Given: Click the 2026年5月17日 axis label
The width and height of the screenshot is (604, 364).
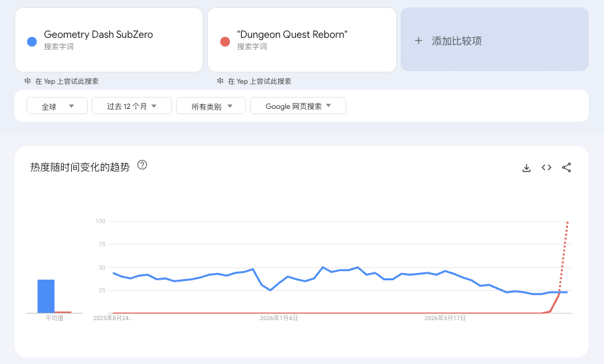Looking at the screenshot, I should pyautogui.click(x=445, y=318).
